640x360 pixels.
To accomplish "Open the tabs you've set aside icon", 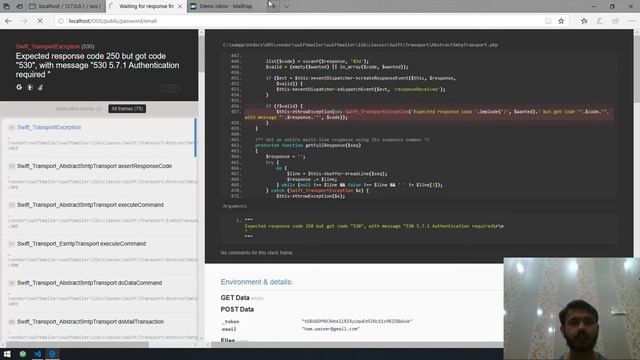I will (7, 6).
